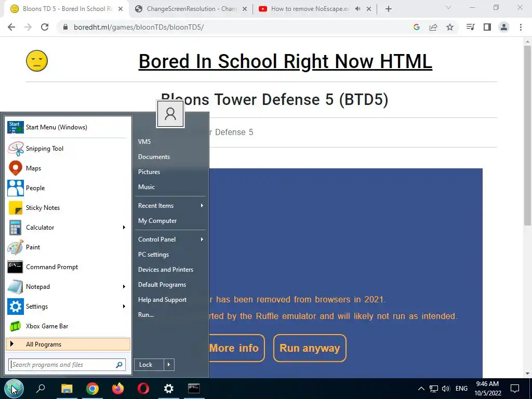Click the Chrome profile avatar

504,27
